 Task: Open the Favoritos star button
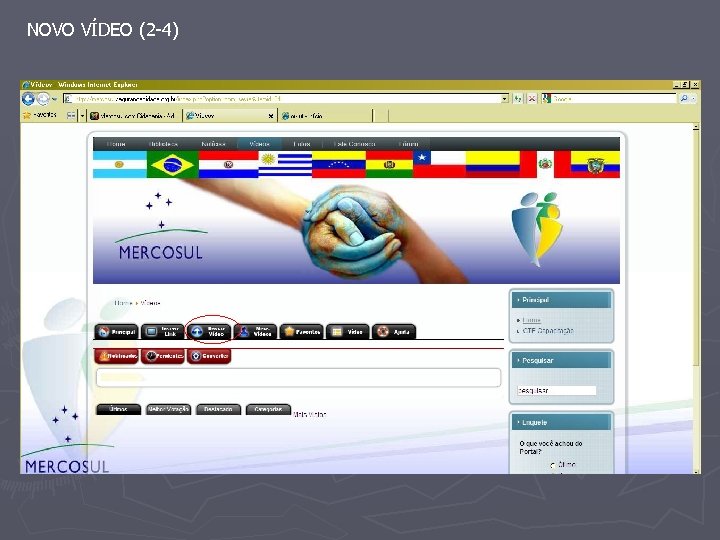[40, 115]
